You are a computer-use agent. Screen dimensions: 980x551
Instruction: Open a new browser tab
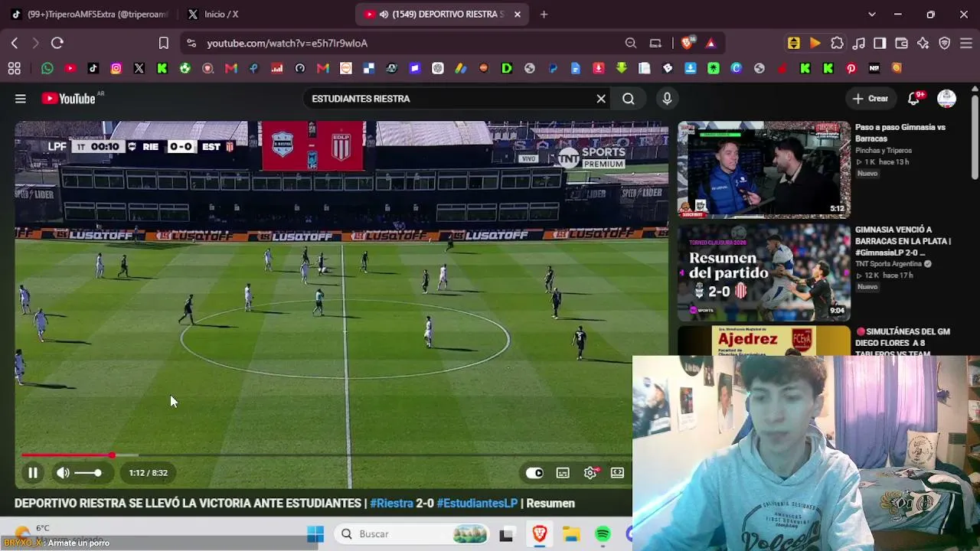click(x=544, y=15)
